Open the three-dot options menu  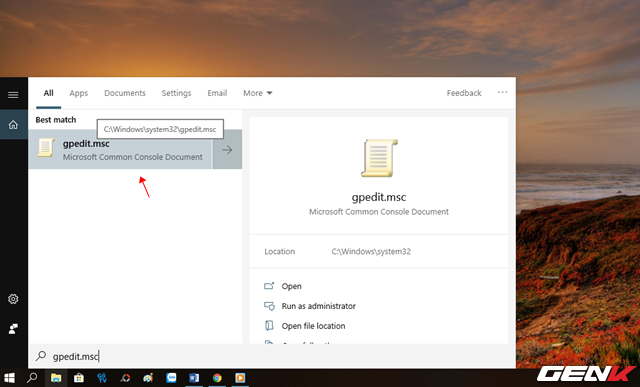(x=502, y=93)
